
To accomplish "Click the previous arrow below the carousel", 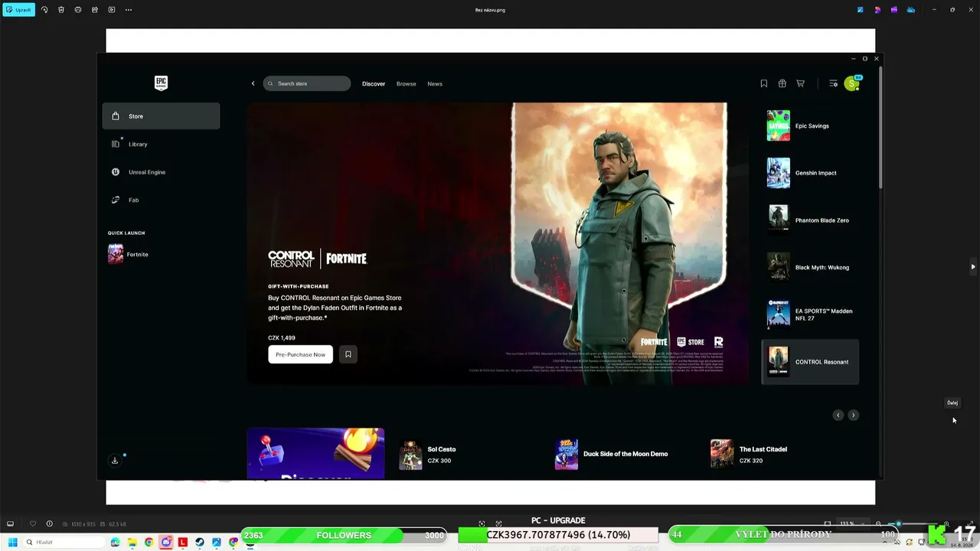I will 838,415.
